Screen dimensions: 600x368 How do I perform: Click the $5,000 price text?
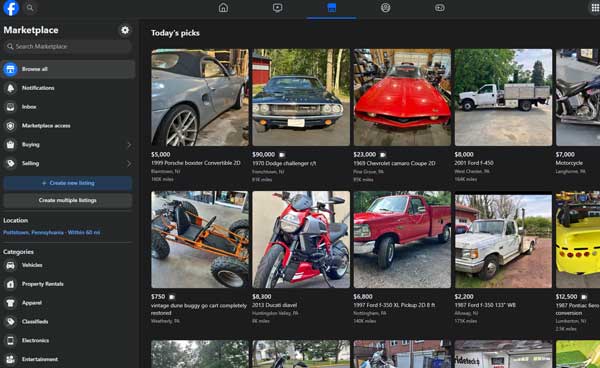[x=161, y=155]
